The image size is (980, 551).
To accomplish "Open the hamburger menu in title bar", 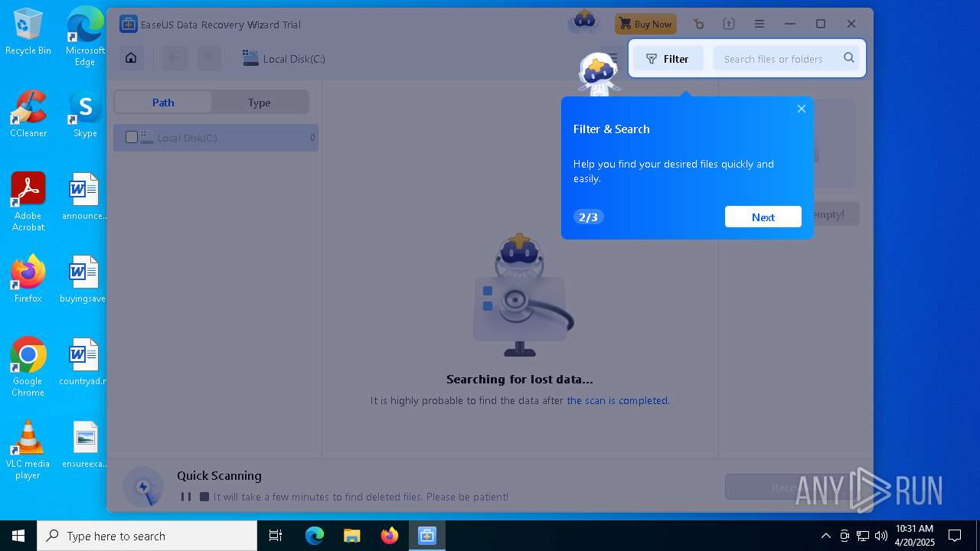I will [x=759, y=24].
